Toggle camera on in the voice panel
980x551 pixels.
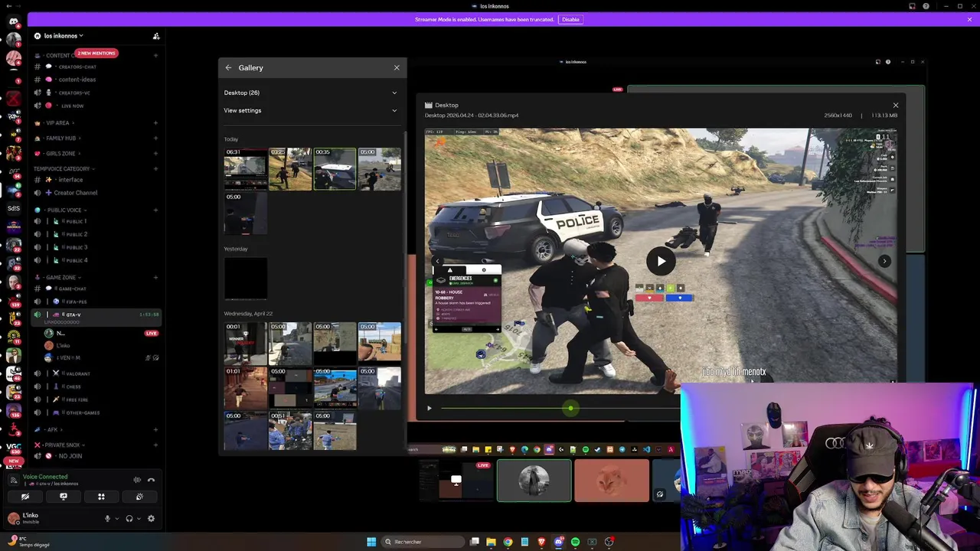click(x=25, y=497)
